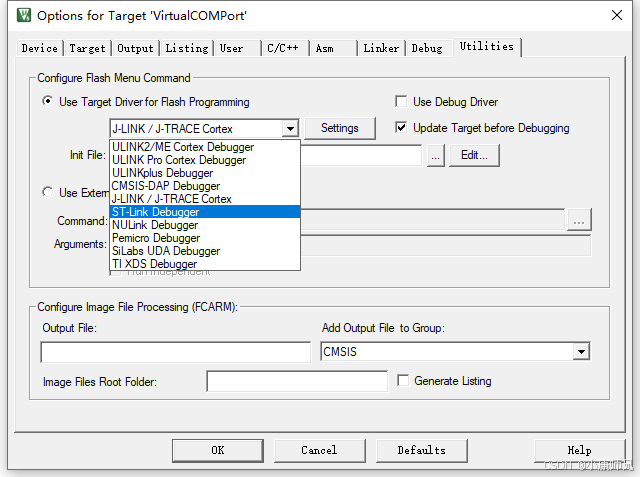640x477 pixels.
Task: Click the Init File input field
Action: 361,155
